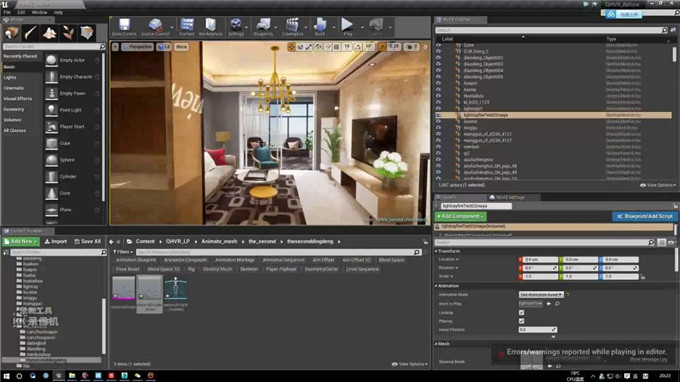Toggle the Looping checkbox
The width and height of the screenshot is (680, 382).
click(x=521, y=312)
